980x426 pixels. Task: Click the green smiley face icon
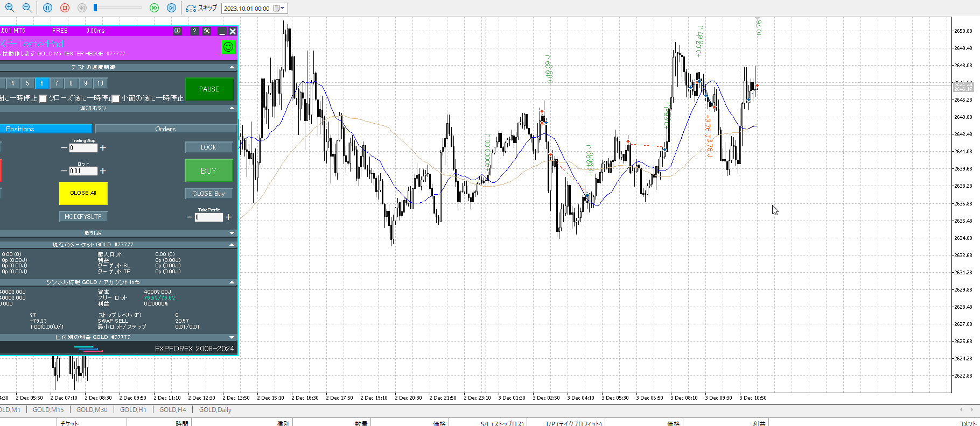tap(228, 47)
